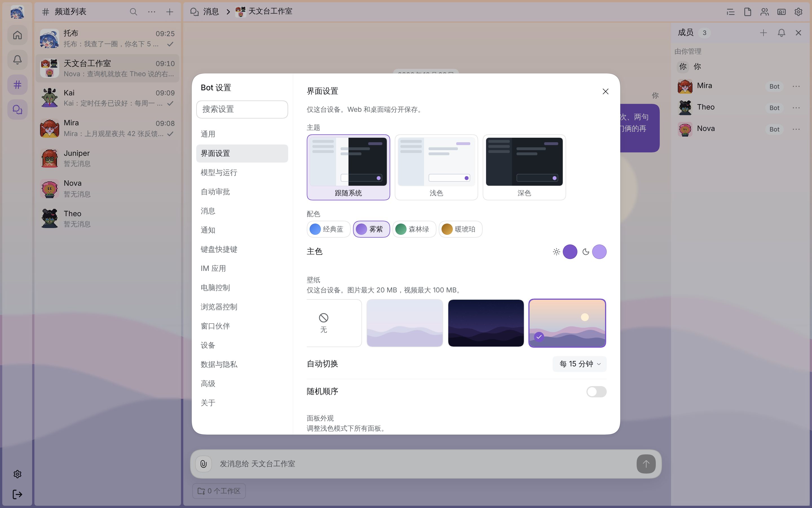The image size is (812, 508).
Task: Pick the light-mode primary color swatch
Action: point(570,252)
